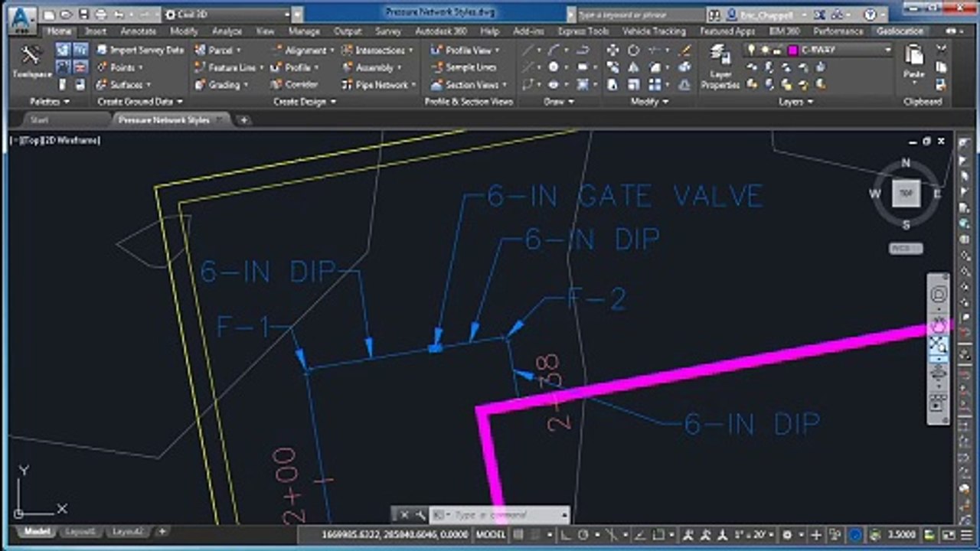Image resolution: width=980 pixels, height=551 pixels.
Task: Click Import Survey Data
Action: pos(140,50)
